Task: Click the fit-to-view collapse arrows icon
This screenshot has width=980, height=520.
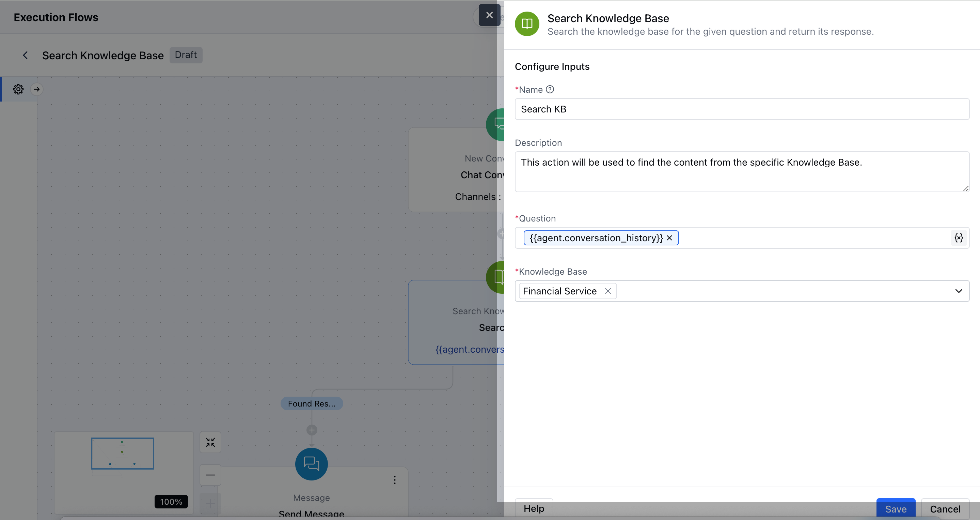Action: [x=210, y=442]
